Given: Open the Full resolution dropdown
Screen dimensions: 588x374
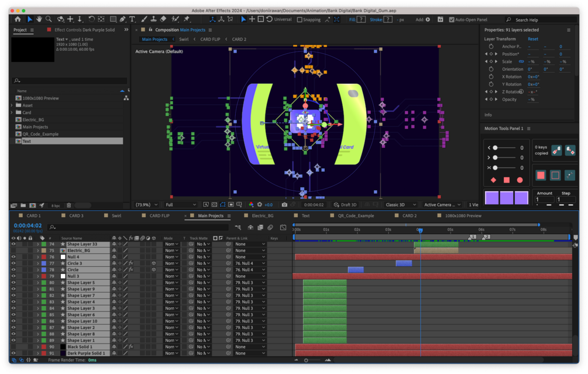Looking at the screenshot, I should [181, 205].
